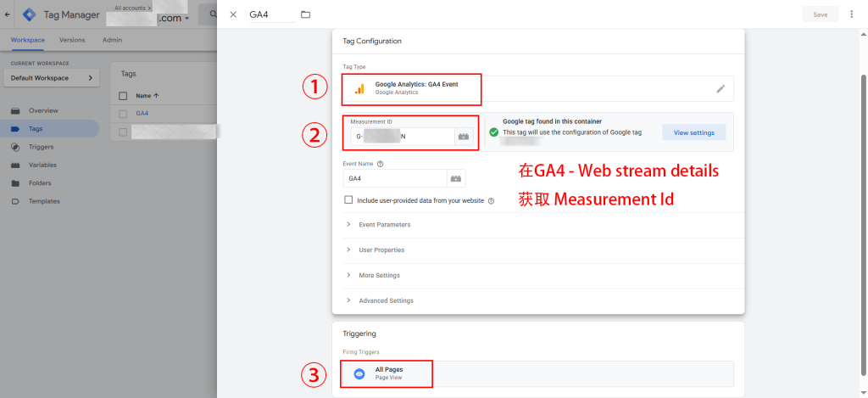The width and height of the screenshot is (868, 398).
Task: Toggle the select-all checkbox in Tags table
Action: point(123,95)
